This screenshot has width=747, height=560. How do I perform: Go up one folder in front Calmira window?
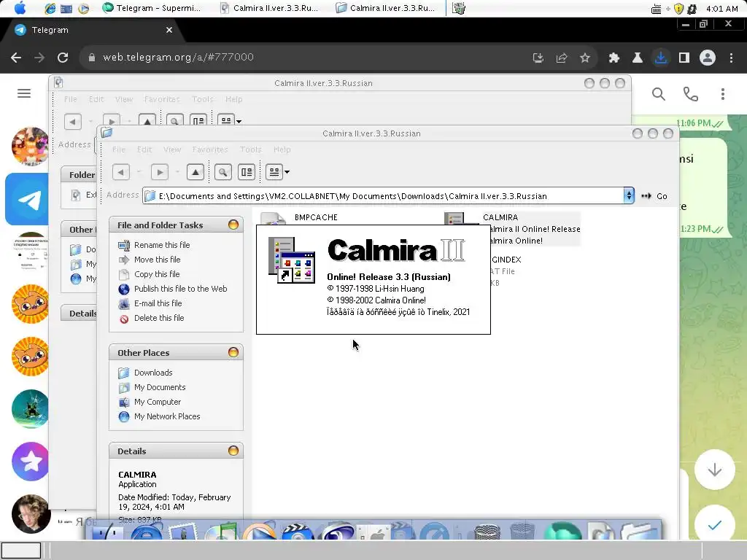click(x=196, y=172)
